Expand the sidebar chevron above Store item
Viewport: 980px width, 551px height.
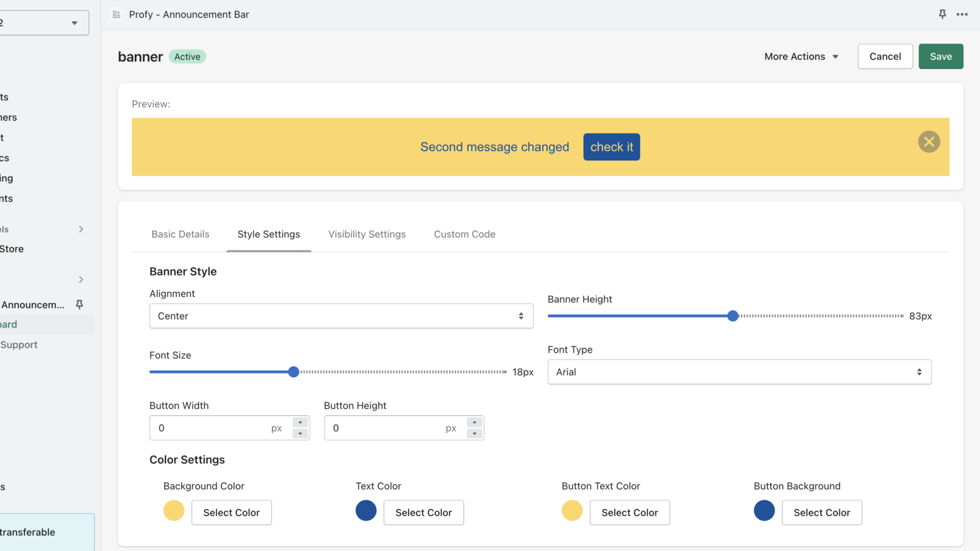coord(81,229)
